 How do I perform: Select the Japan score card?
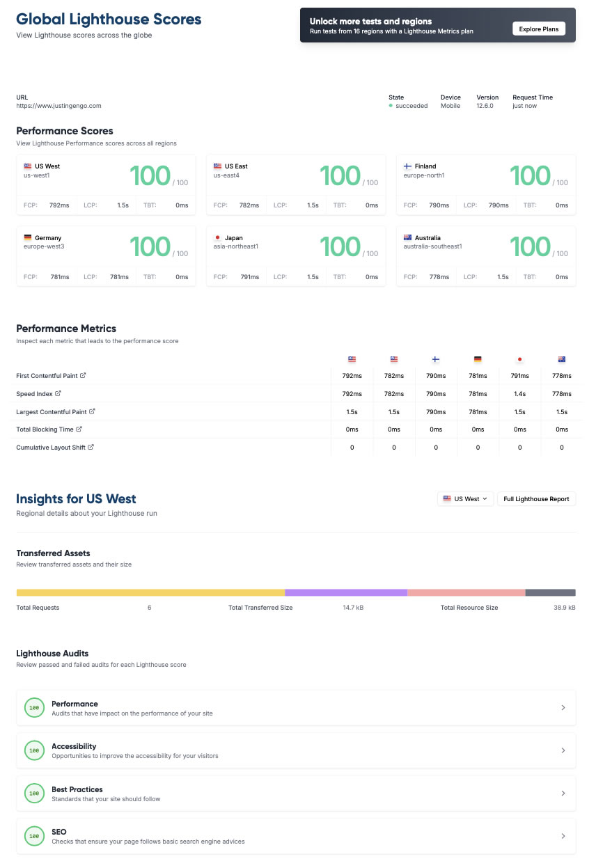point(296,256)
